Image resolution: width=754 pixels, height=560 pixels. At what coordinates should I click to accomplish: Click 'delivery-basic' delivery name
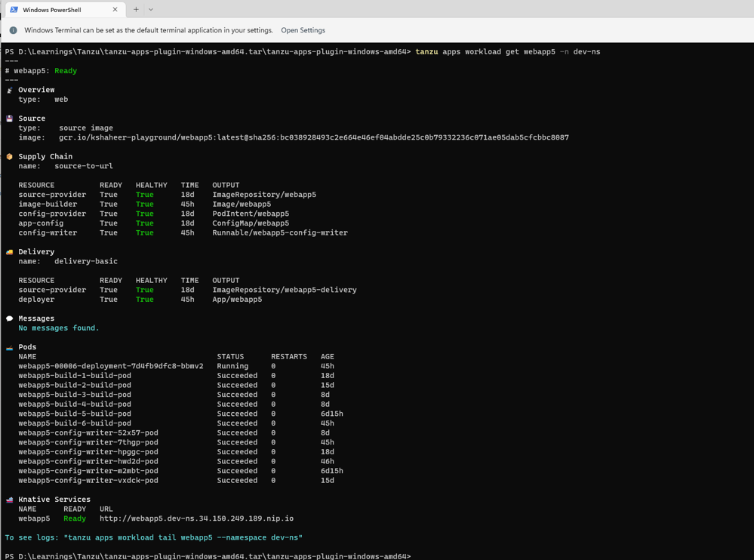click(x=86, y=261)
